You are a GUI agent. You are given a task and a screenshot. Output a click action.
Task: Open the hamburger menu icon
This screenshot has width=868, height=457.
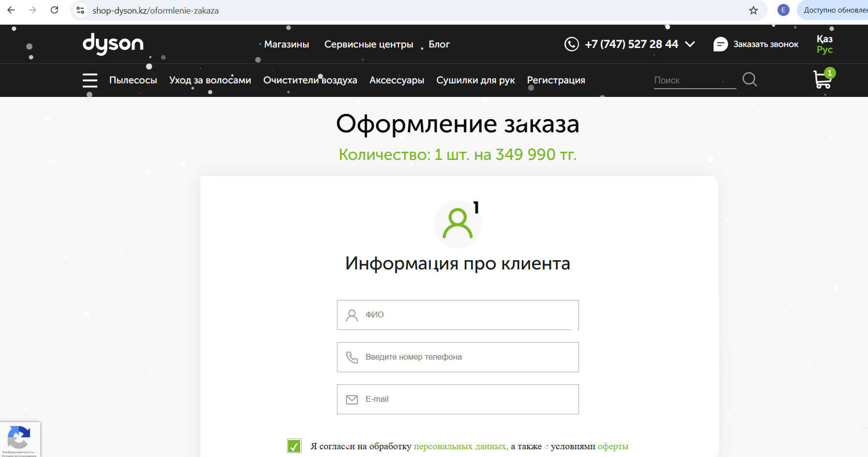point(90,80)
